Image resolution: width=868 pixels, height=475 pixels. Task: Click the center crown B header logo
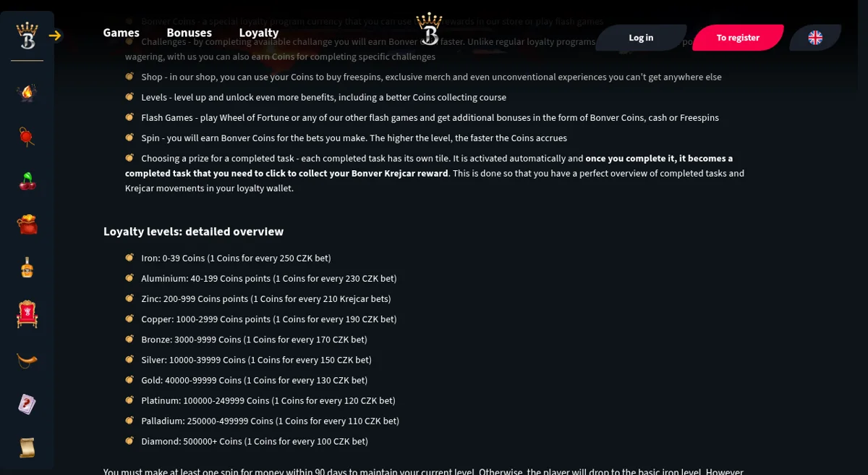(430, 30)
